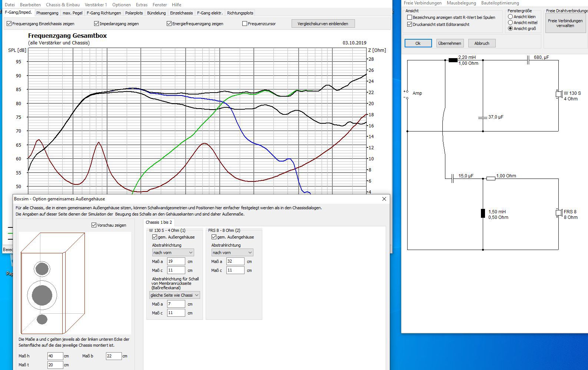Open Abstrahlrichtung dropdown for FRS 8
The image size is (588, 370).
point(232,253)
